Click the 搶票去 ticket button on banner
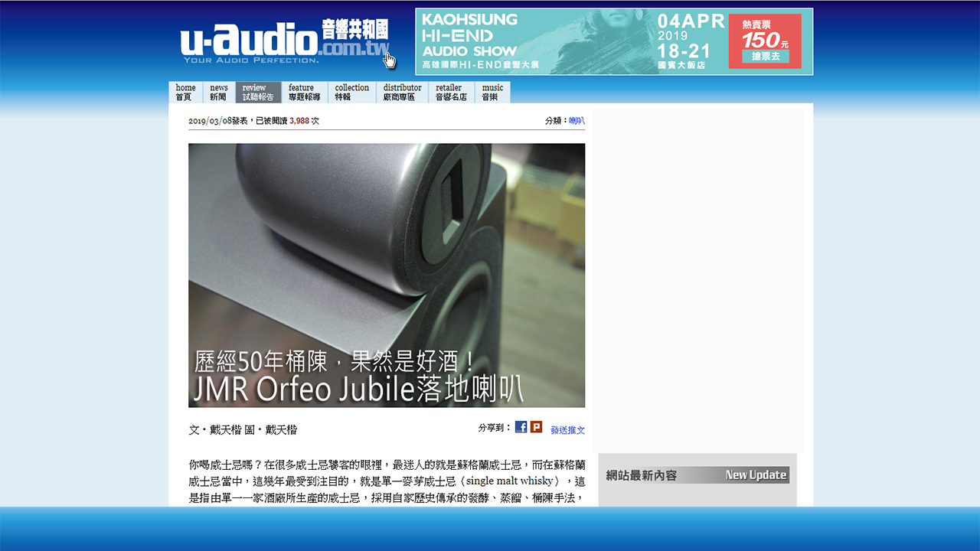 [765, 57]
